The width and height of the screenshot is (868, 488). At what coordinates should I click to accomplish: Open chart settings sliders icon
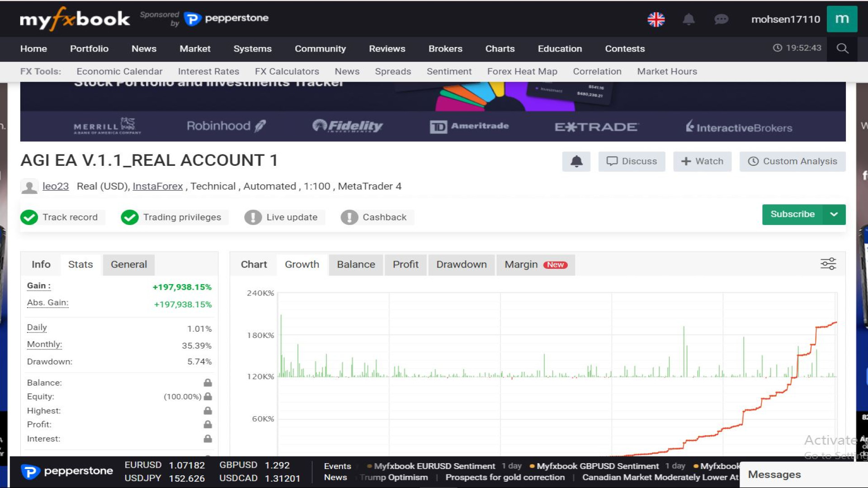pos(828,264)
